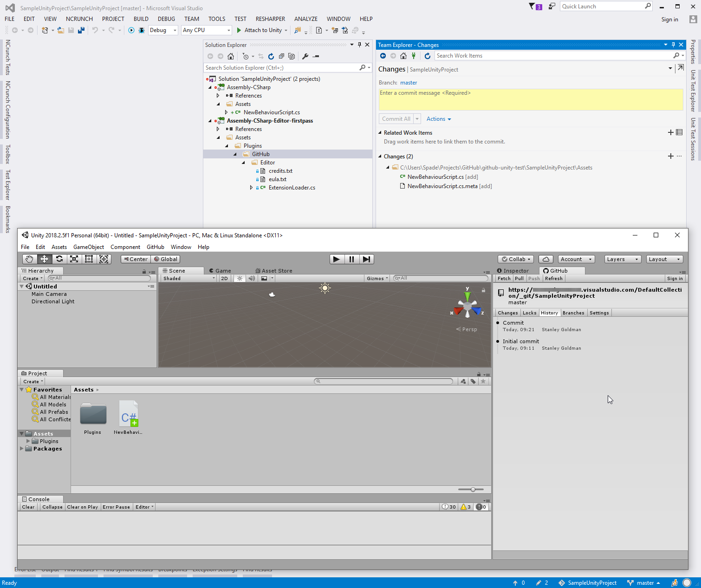Click Visual Studio Undo icon
This screenshot has height=588, width=701.
point(95,30)
